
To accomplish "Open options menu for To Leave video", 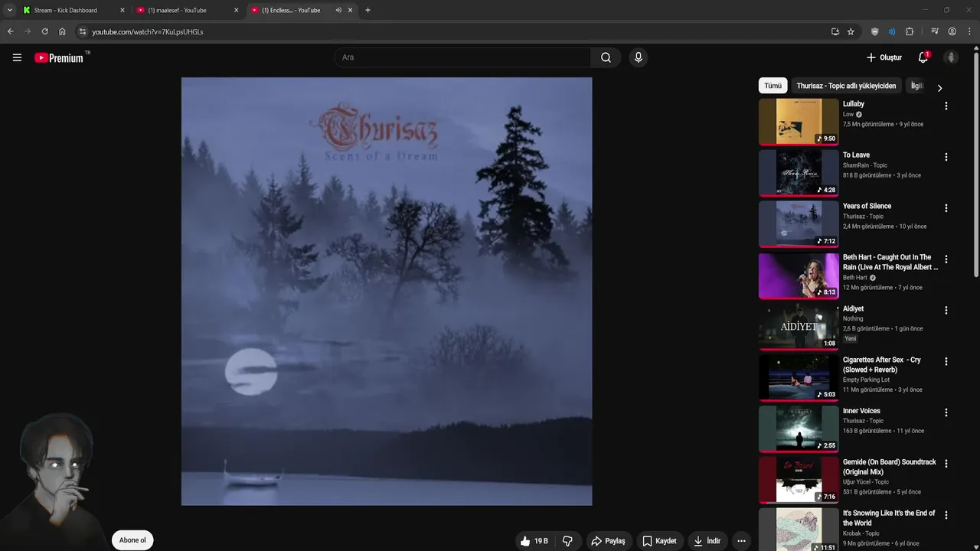I will coord(946,157).
